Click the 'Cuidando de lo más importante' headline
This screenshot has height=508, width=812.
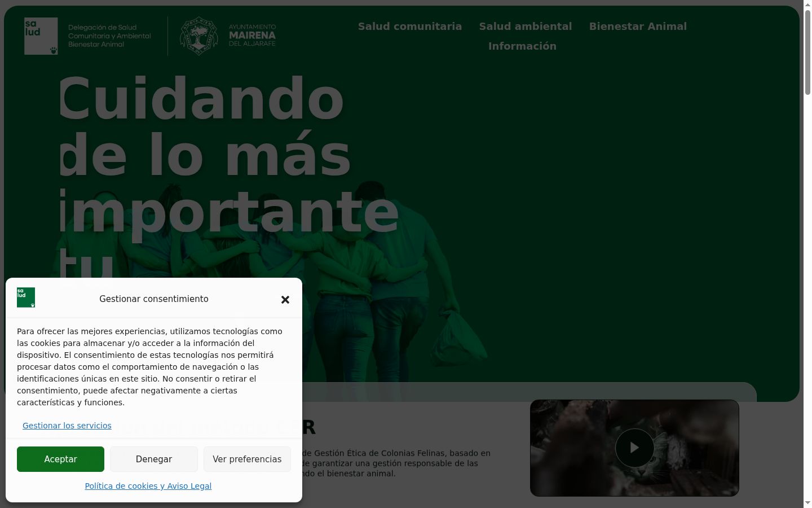[x=228, y=182]
